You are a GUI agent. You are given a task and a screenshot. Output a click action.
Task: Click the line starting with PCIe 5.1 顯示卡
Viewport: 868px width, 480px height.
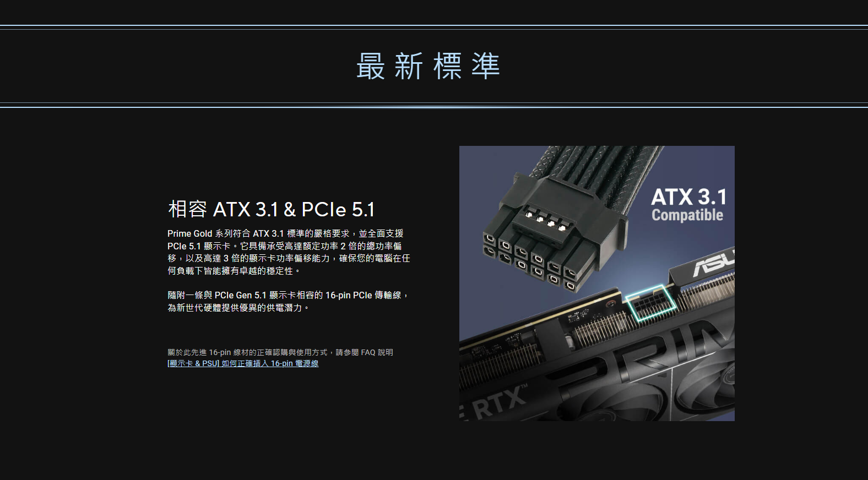(x=285, y=246)
